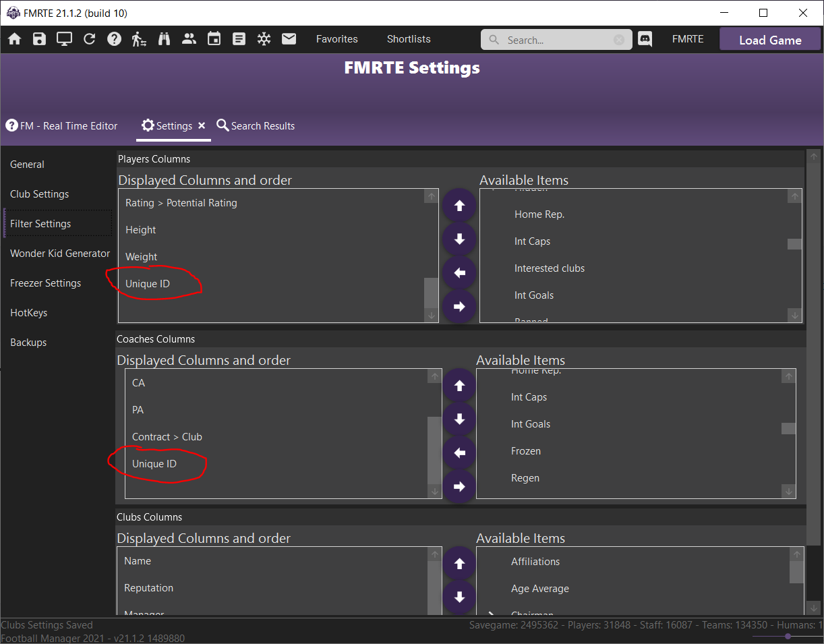This screenshot has width=824, height=644.
Task: Click the Load Game button
Action: [770, 40]
